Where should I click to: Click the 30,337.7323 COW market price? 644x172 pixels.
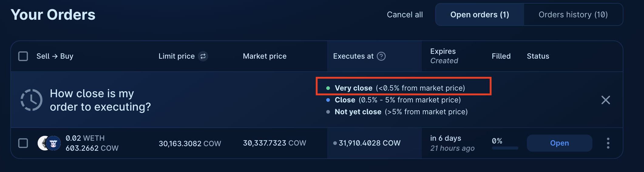tap(274, 143)
